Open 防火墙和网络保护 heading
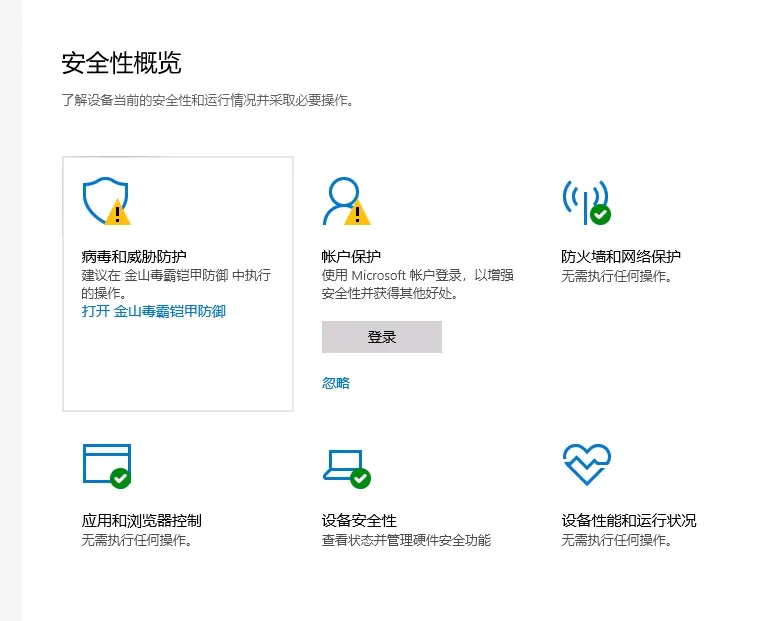 coord(621,256)
